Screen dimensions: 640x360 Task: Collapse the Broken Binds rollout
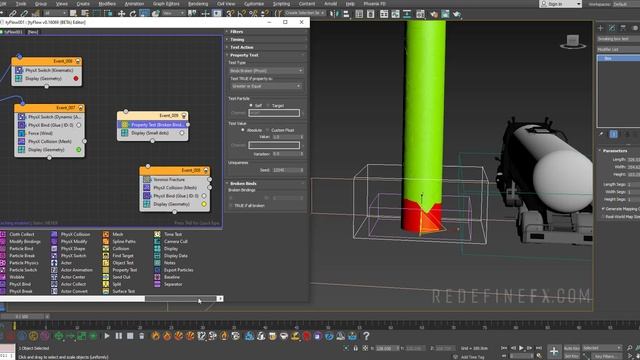(266, 183)
